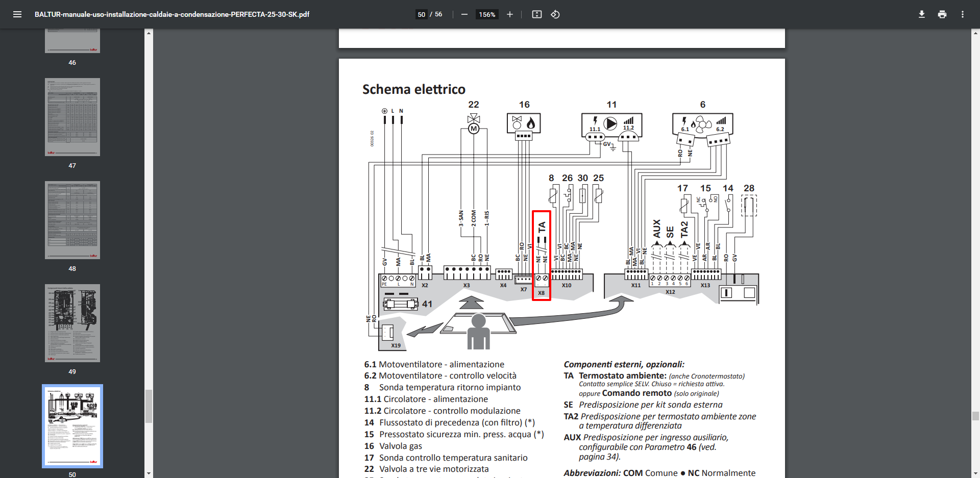Click the zoom in plus button
The height and width of the screenshot is (478, 980).
pos(509,14)
